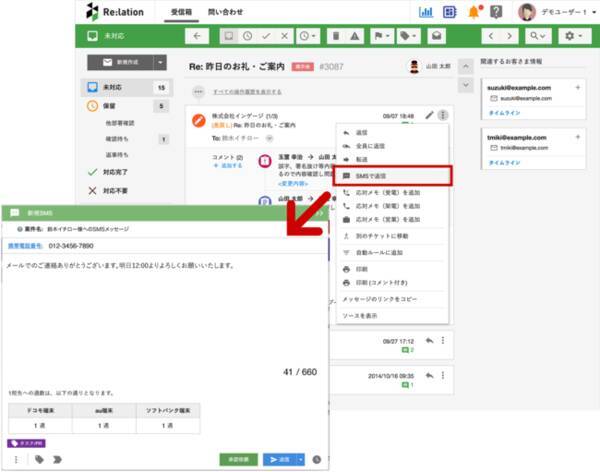Open the orange notification bell
The height and width of the screenshot is (472, 600).
click(x=474, y=12)
